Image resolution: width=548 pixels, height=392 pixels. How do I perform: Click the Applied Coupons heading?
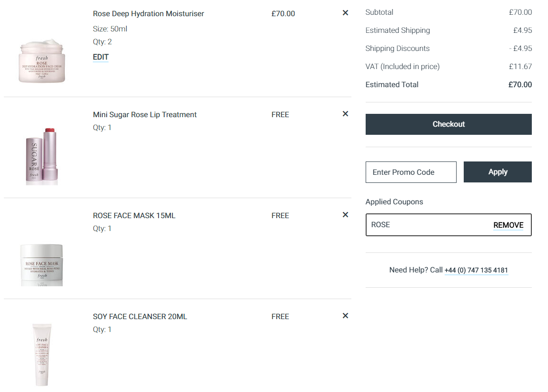(394, 202)
